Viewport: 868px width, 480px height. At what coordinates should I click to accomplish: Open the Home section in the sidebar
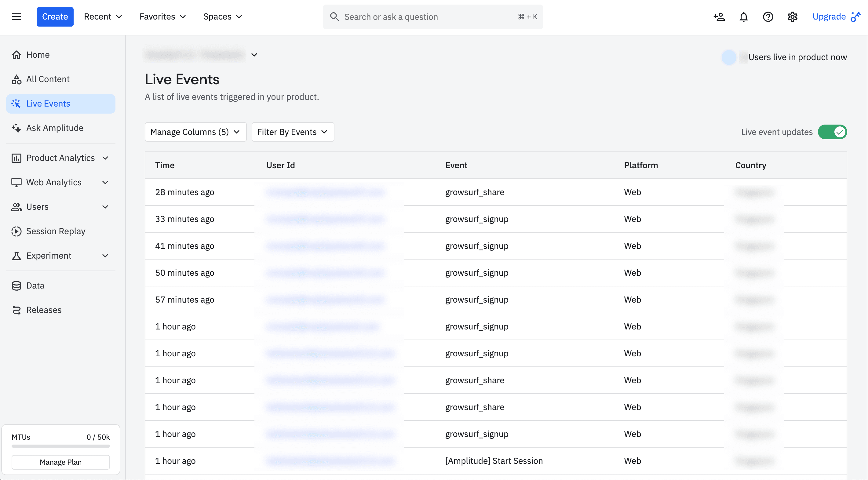[x=38, y=55]
